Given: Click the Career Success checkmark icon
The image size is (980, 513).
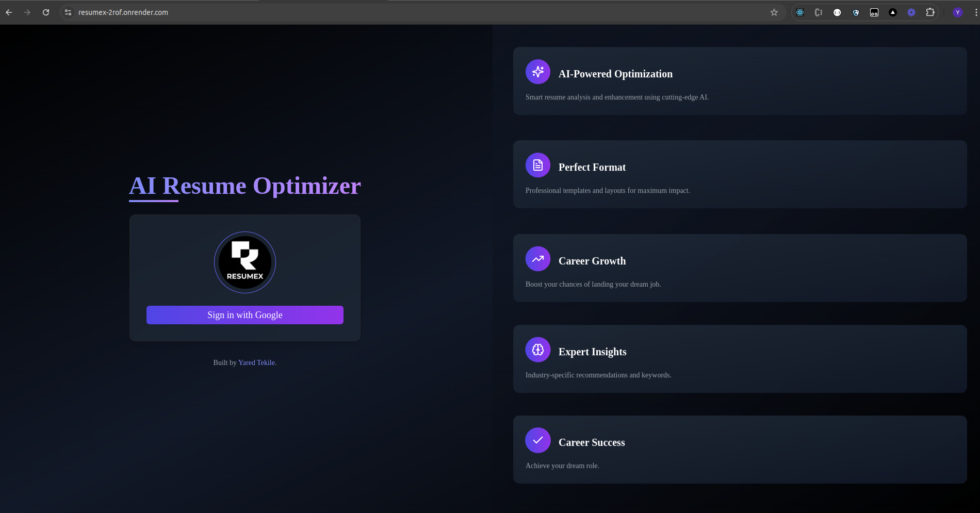Looking at the screenshot, I should (x=538, y=440).
